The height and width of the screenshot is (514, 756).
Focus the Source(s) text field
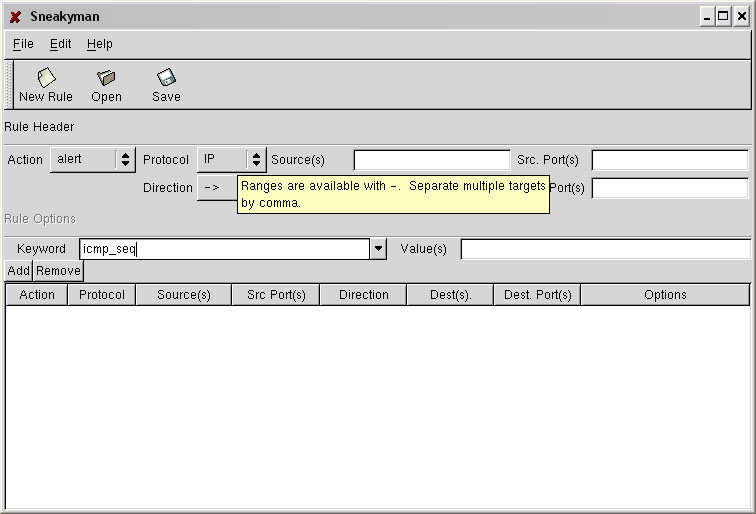click(431, 160)
